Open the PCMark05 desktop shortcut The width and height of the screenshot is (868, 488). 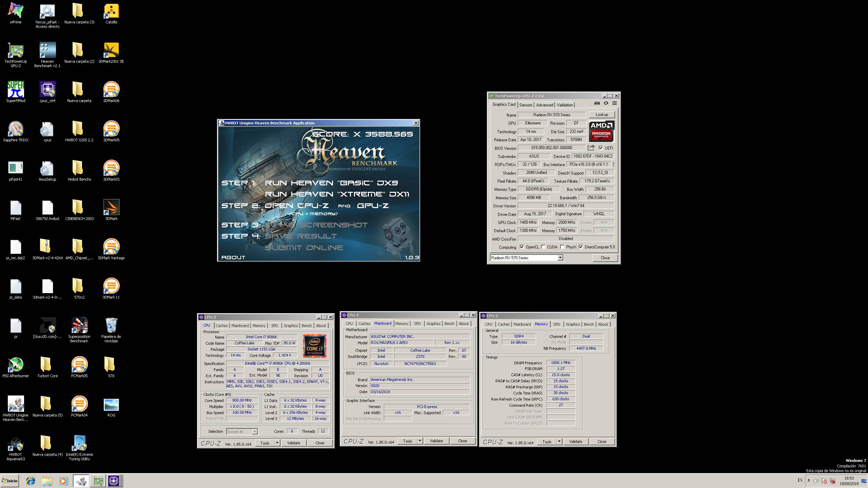coord(79,367)
